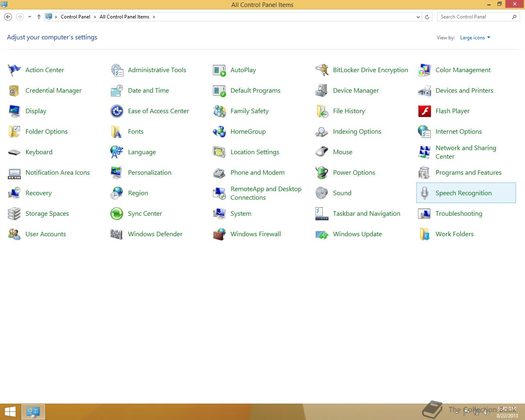The image size is (525, 420).
Task: Open Windows Defender wall icon
Action: 117,234
